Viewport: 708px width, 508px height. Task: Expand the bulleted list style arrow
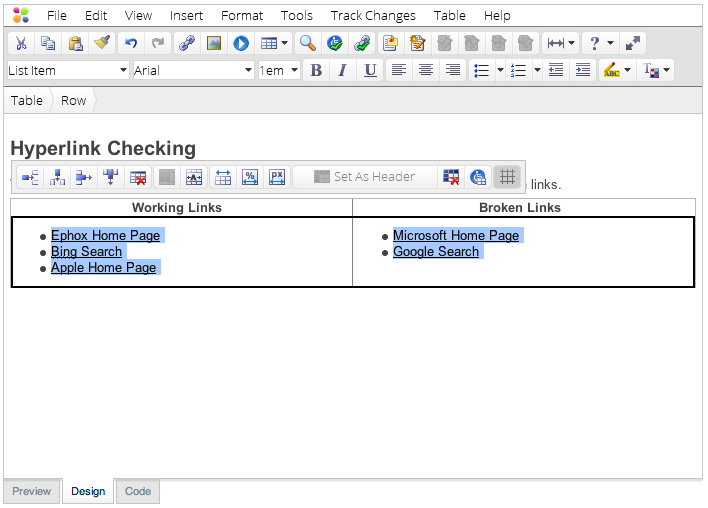click(x=500, y=70)
